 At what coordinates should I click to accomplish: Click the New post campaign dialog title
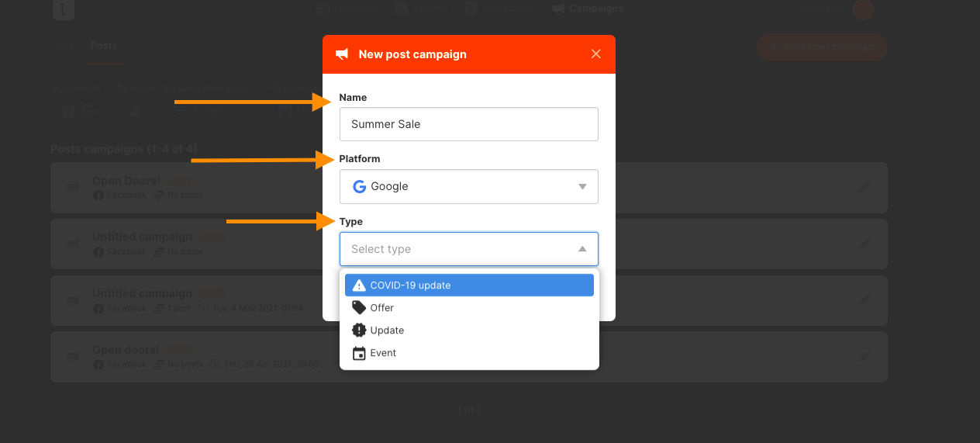[412, 54]
